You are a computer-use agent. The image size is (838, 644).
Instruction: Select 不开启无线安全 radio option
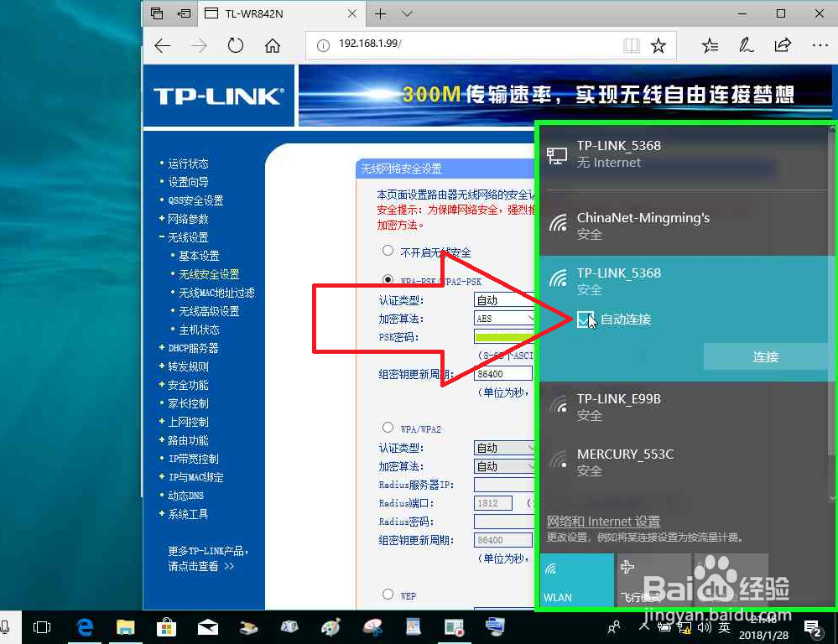coord(388,251)
